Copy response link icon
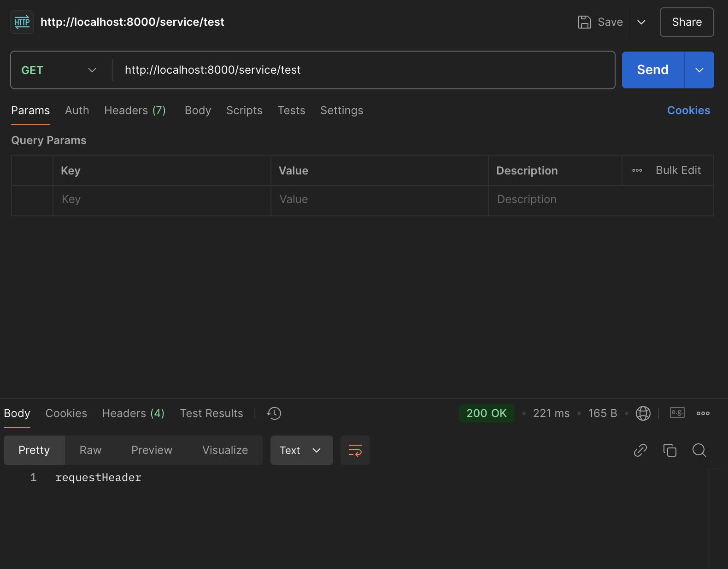 (640, 450)
